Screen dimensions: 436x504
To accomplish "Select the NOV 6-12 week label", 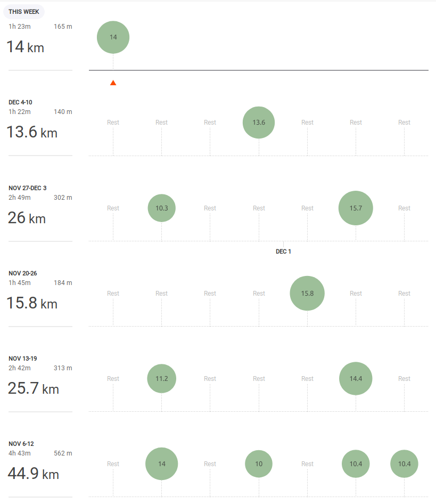I will [22, 444].
